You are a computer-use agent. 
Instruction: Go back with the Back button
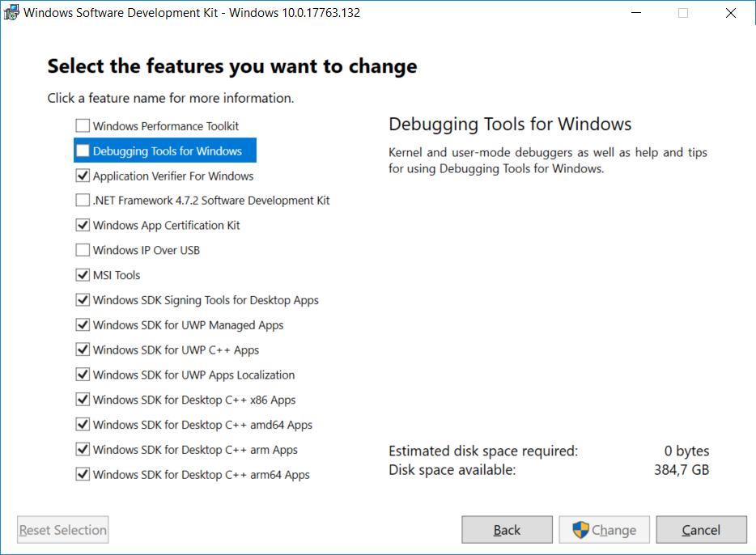(507, 530)
